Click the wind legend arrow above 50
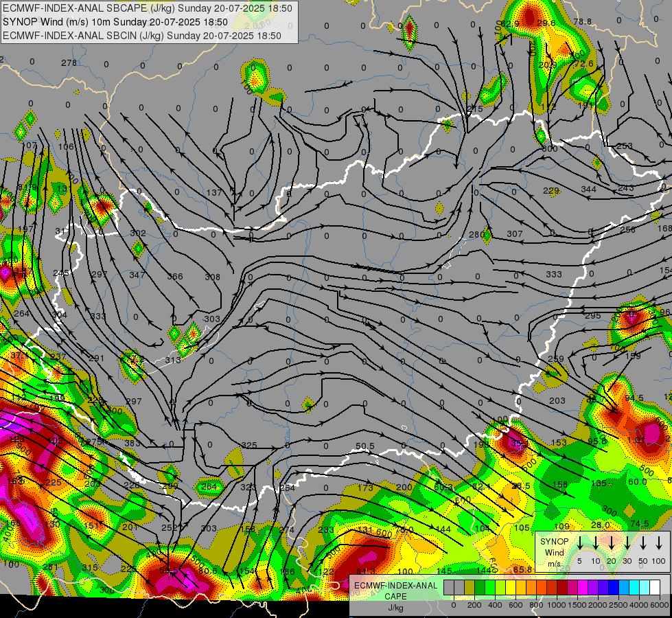Screen dimensions: 672x618 pyautogui.click(x=643, y=543)
